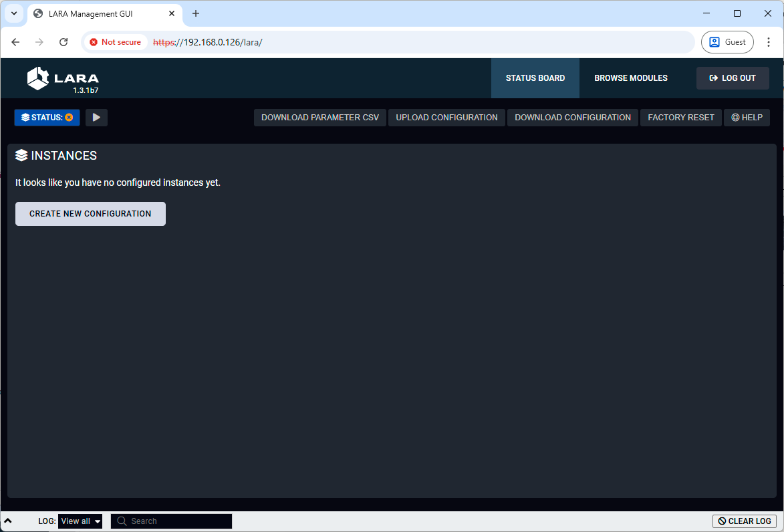
Task: Click UPLOAD CONFIGURATION
Action: pos(446,118)
